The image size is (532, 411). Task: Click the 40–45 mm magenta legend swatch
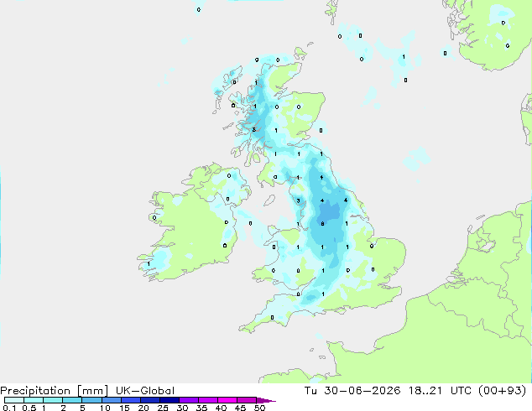tap(227, 400)
